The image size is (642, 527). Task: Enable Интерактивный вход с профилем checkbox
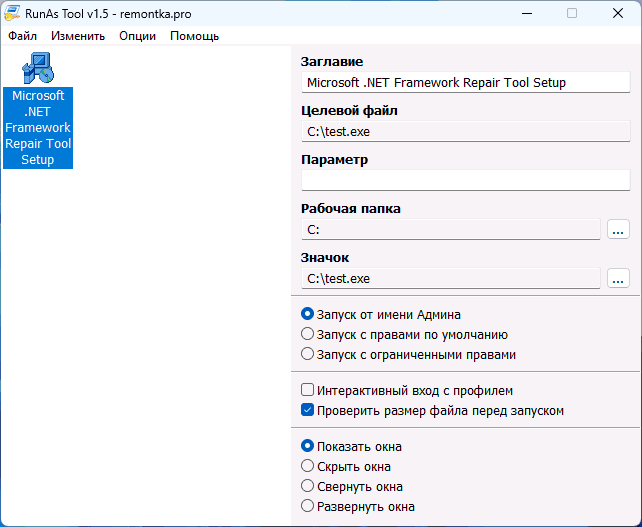(x=308, y=390)
